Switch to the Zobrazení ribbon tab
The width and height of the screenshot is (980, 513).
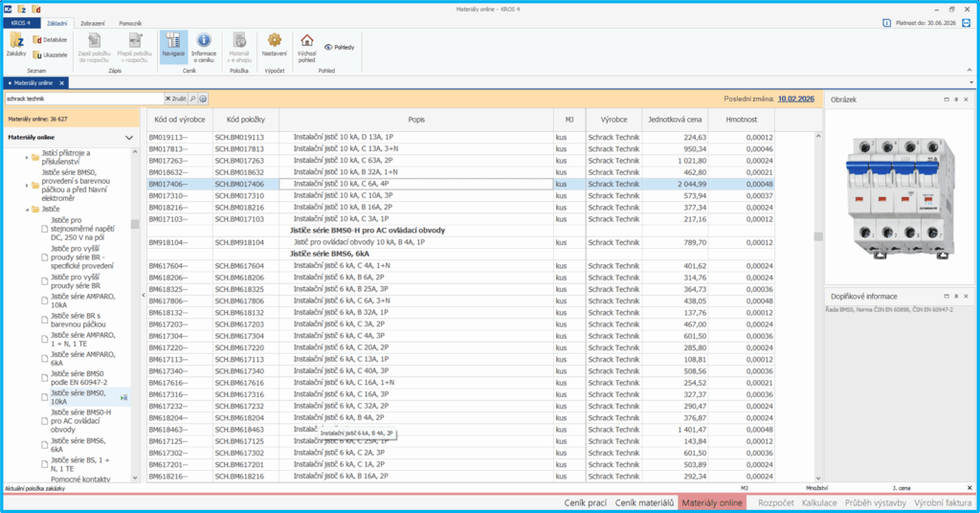(x=92, y=22)
